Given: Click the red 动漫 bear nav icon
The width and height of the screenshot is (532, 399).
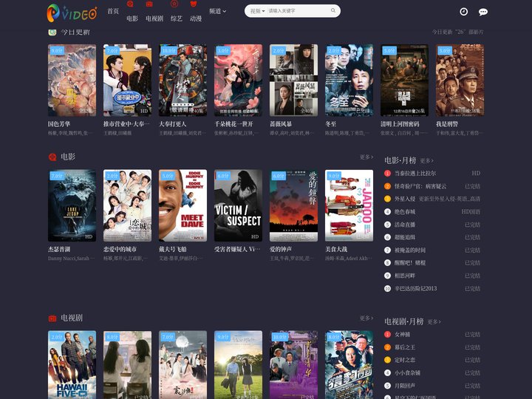Looking at the screenshot, I should point(194,4).
